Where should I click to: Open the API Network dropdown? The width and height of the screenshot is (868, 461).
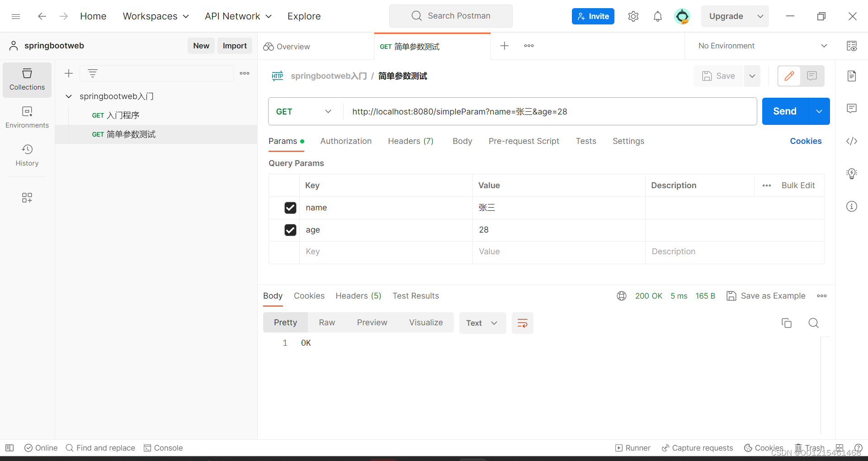pos(238,16)
